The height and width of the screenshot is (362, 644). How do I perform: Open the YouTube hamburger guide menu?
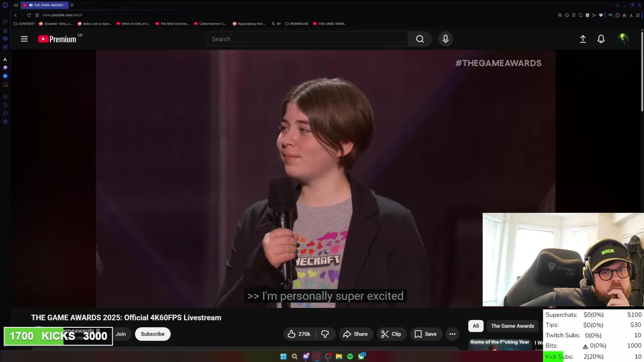pyautogui.click(x=24, y=39)
